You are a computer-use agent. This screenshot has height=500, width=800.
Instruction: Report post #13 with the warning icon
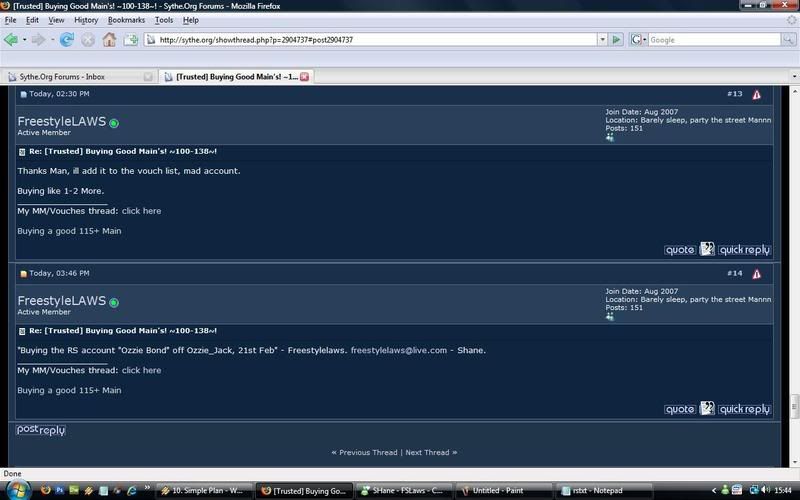click(x=756, y=94)
